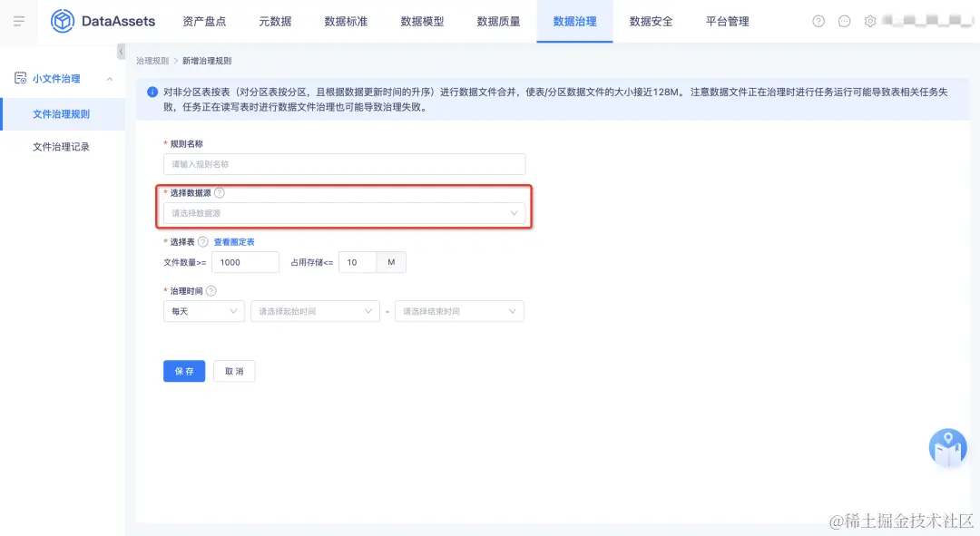Select the 数据治理 tab
Screen dimensions: 980x536
click(574, 21)
